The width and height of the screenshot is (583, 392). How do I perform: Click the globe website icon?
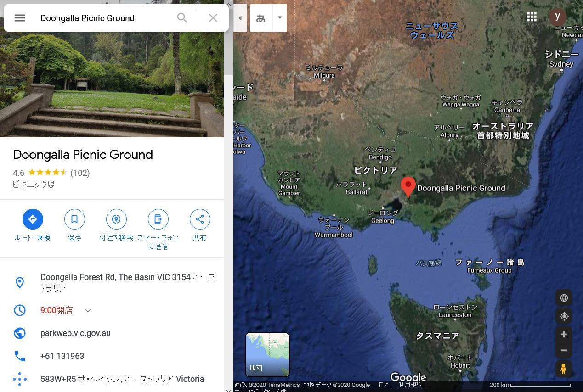[x=20, y=333]
